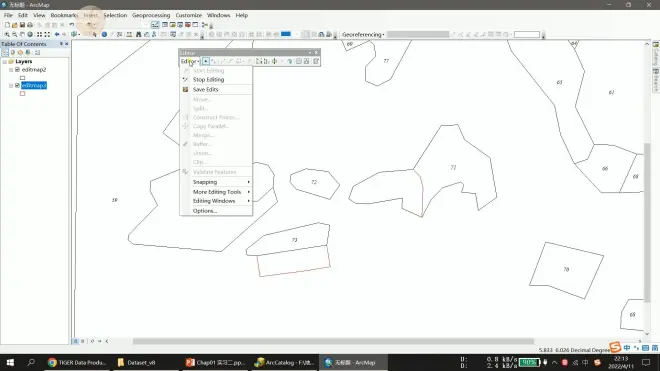This screenshot has height=371, width=660.
Task: Select the Zoom In tool
Action: tap(7, 35)
